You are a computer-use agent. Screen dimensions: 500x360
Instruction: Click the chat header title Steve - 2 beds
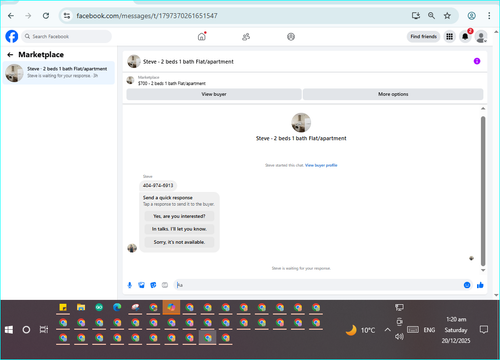(188, 62)
